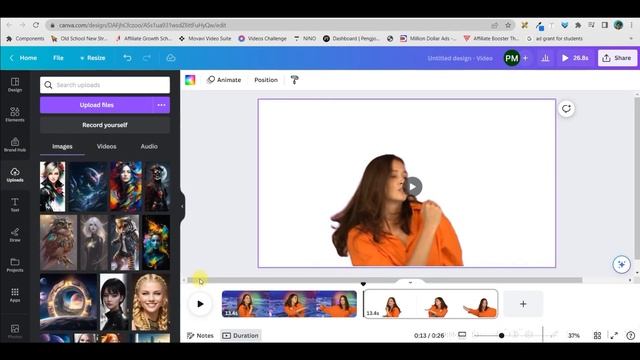Viewport: 640px width, 360px height.
Task: Open the Notes panel
Action: coord(200,336)
